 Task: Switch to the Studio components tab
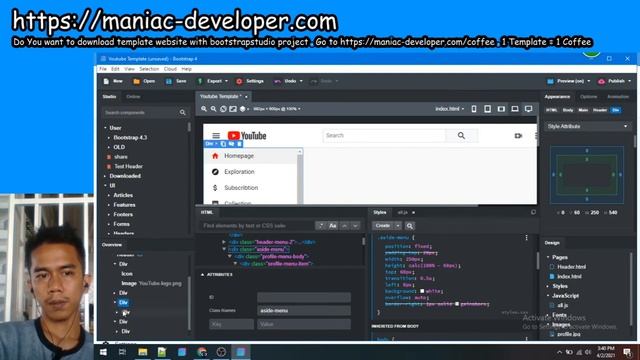coord(109,97)
